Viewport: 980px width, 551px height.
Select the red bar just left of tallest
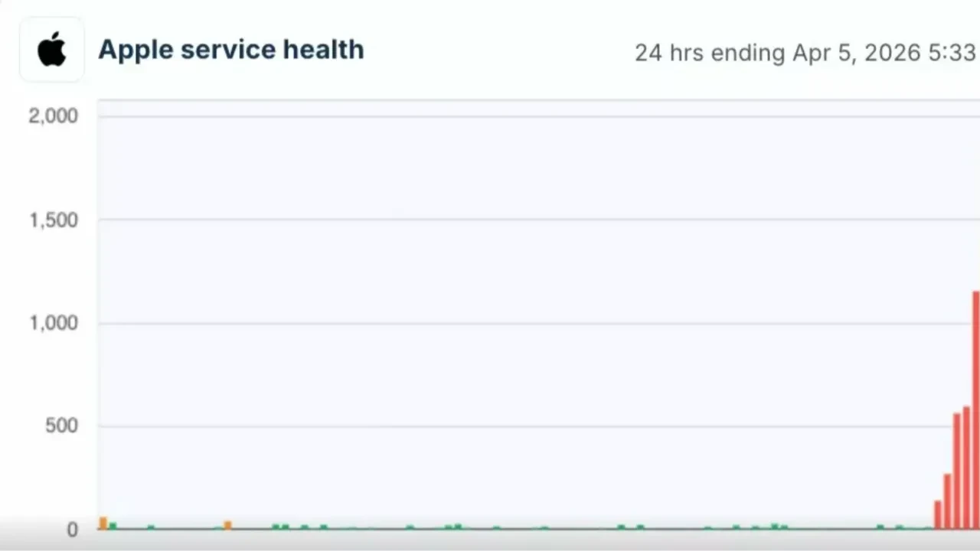coord(966,467)
